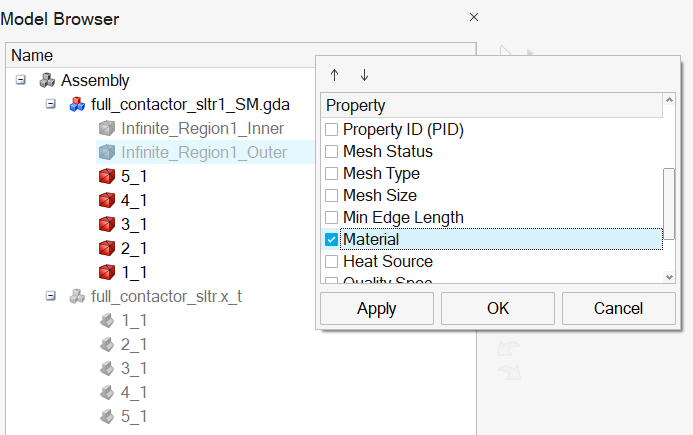Click the move up arrow icon
The image size is (693, 435).
click(335, 75)
